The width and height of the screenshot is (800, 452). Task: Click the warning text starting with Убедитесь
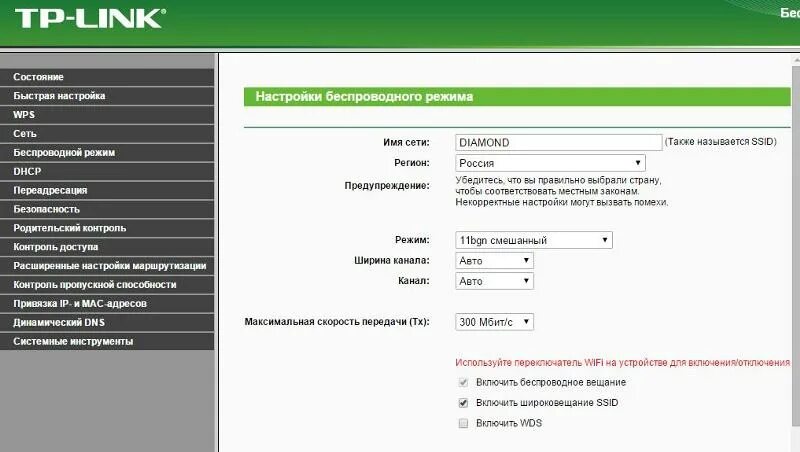[562, 191]
